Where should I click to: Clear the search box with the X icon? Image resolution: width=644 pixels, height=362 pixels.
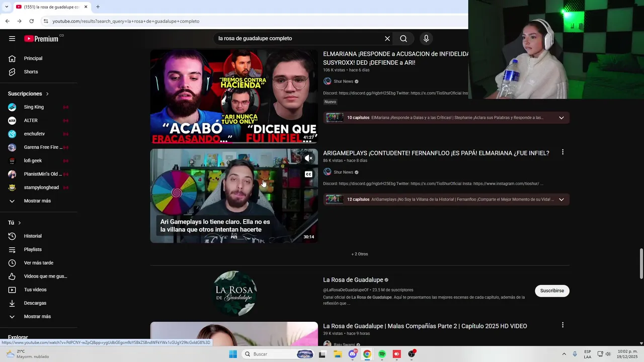[387, 38]
